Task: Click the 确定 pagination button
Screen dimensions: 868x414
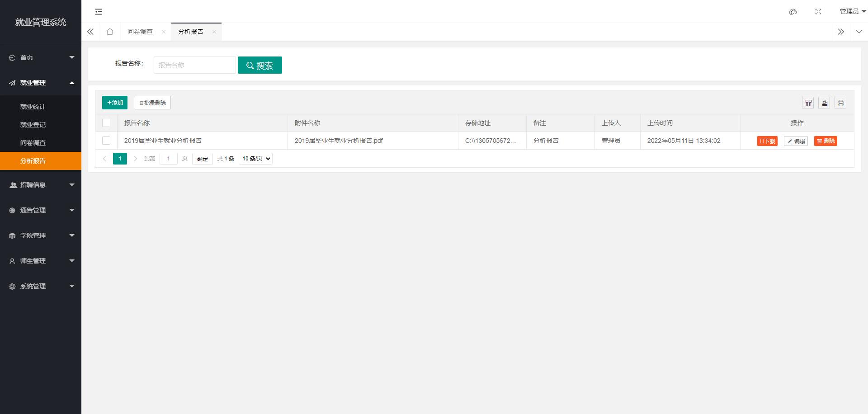Action: tap(203, 159)
